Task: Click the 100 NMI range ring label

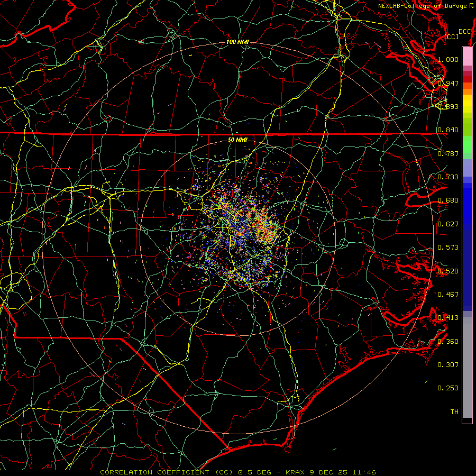Action: (x=237, y=42)
